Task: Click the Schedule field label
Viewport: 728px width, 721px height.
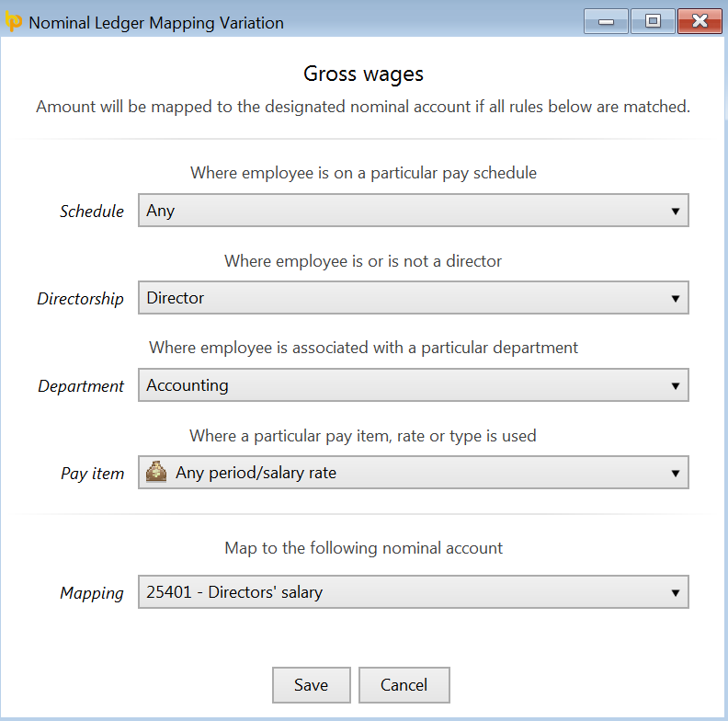Action: (x=92, y=212)
